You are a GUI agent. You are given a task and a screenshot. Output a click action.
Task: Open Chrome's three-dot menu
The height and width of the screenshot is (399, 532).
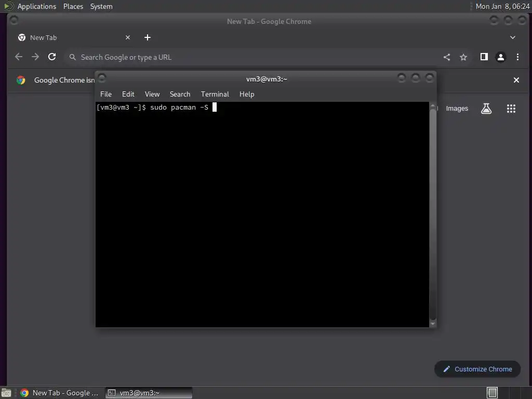click(517, 57)
